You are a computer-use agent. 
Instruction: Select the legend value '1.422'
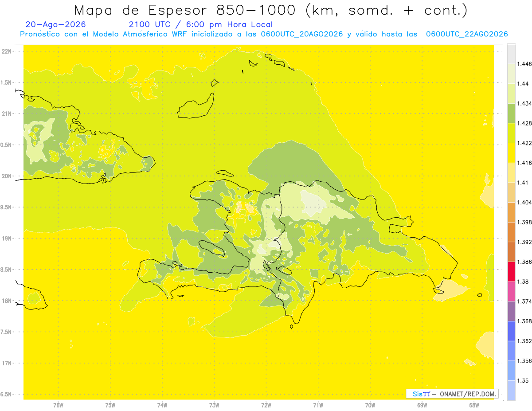click(x=524, y=143)
